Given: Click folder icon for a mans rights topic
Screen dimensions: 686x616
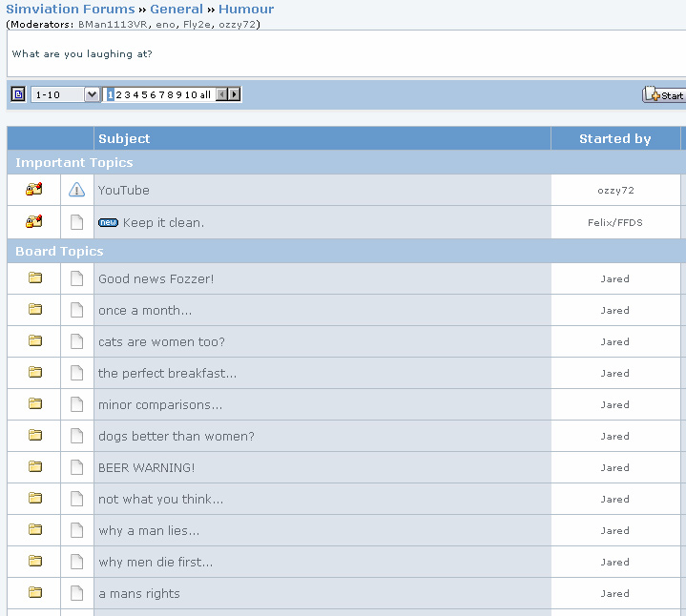Looking at the screenshot, I should 35,593.
